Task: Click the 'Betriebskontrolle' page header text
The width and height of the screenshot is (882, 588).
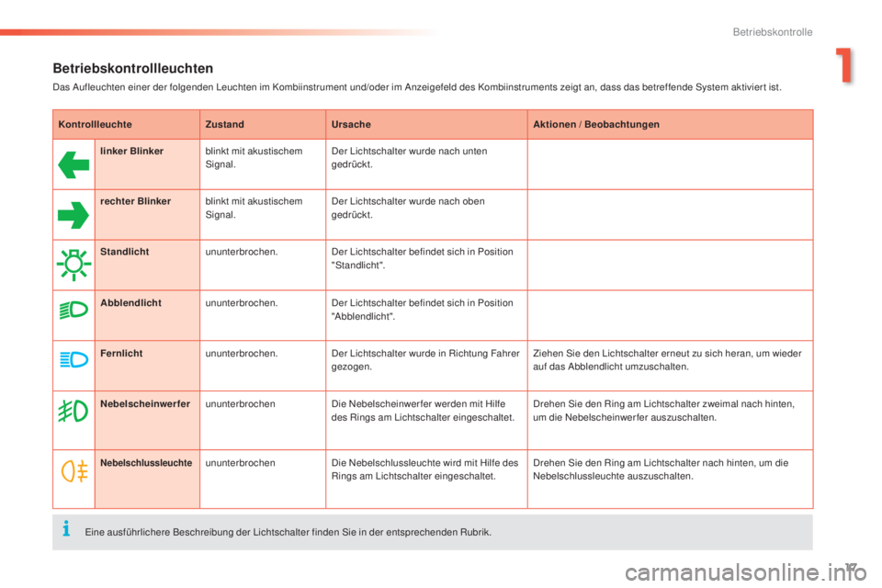Action: click(773, 32)
